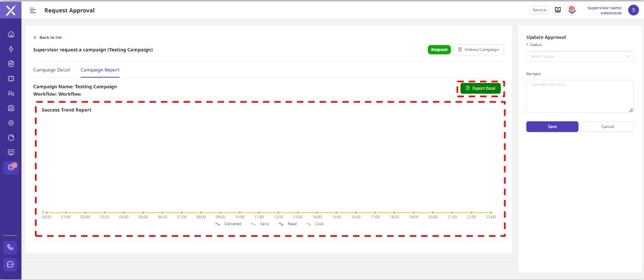Open the settings gear in the sidebar
644x280 pixels.
click(11, 123)
